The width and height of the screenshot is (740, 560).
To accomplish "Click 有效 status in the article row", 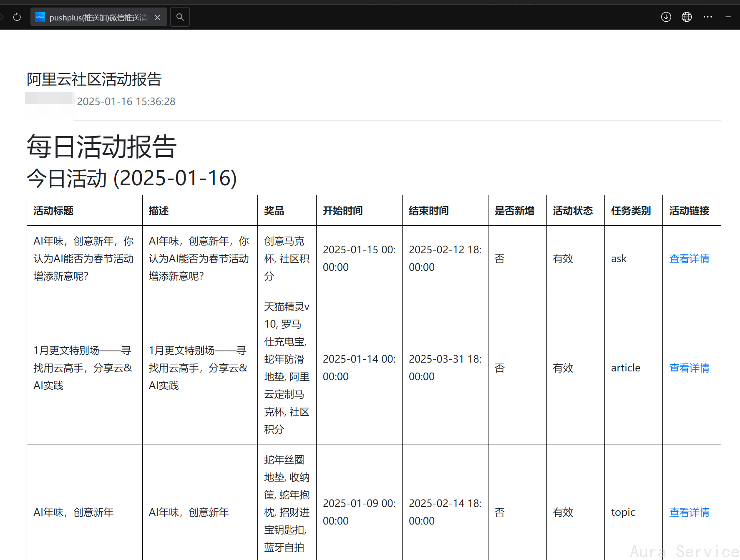I will 563,368.
